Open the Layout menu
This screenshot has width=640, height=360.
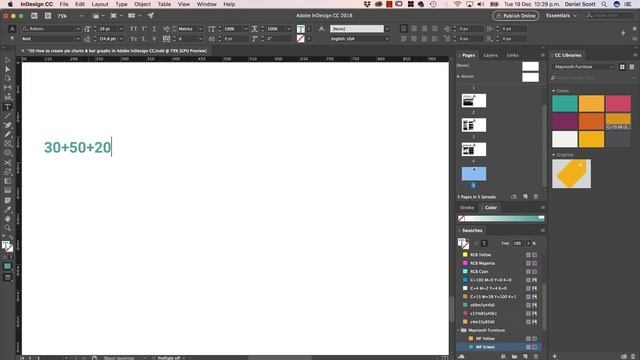click(x=100, y=4)
